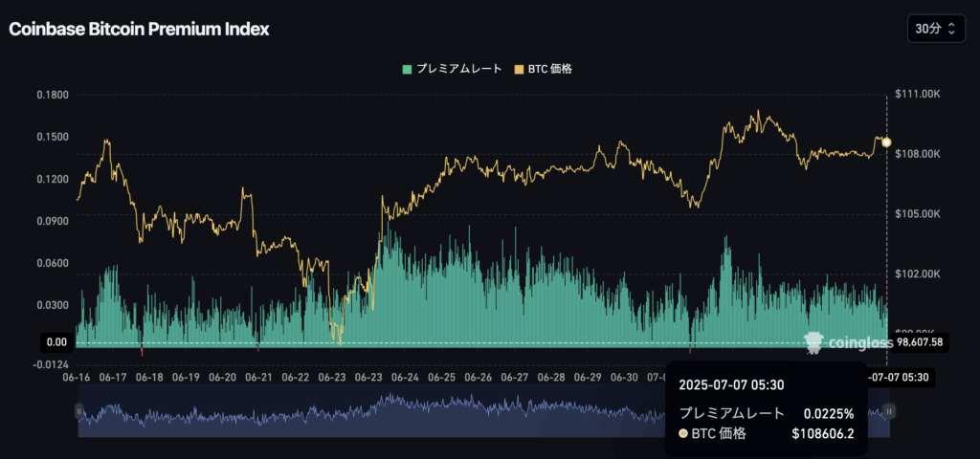Click the プレミアムレート label inside the tooltip
The height and width of the screenshot is (459, 980).
(731, 413)
